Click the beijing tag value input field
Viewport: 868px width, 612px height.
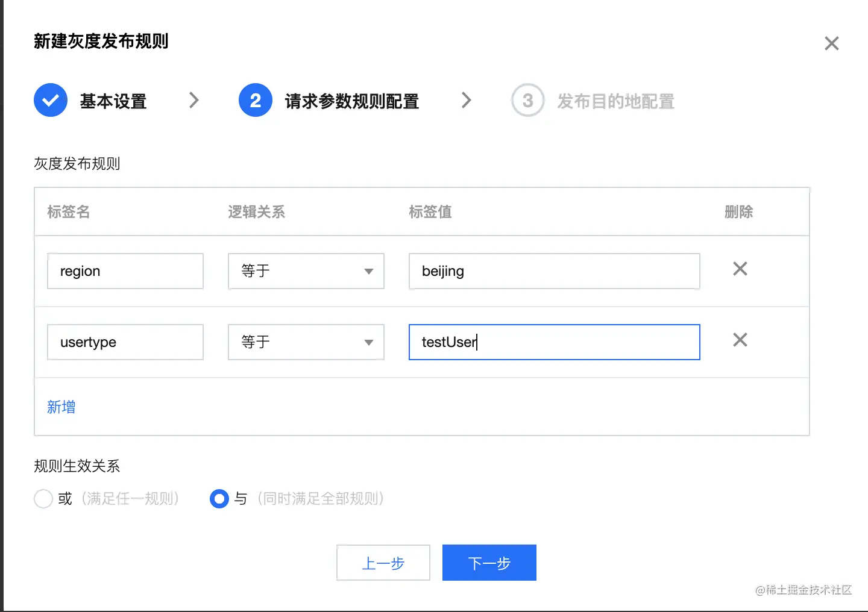pos(553,271)
